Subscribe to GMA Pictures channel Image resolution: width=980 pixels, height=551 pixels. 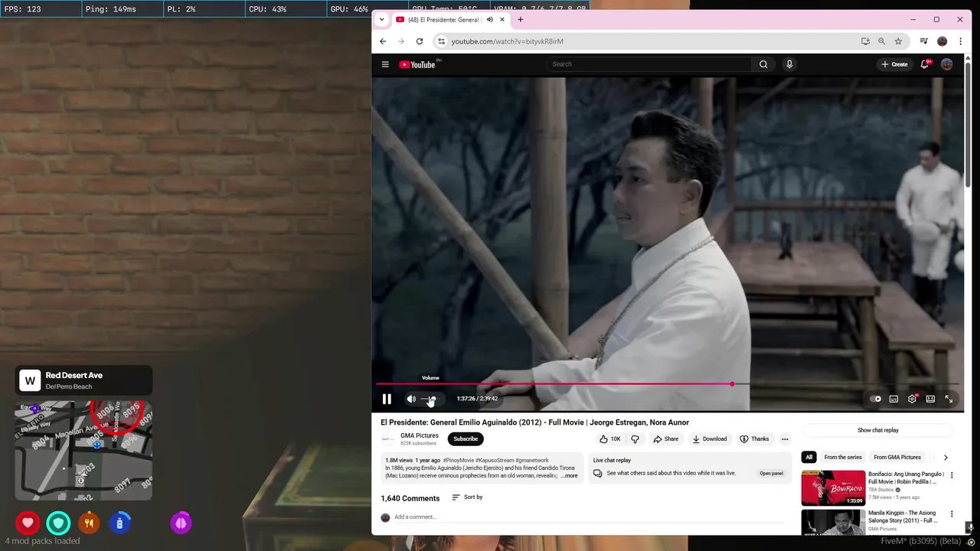(465, 439)
